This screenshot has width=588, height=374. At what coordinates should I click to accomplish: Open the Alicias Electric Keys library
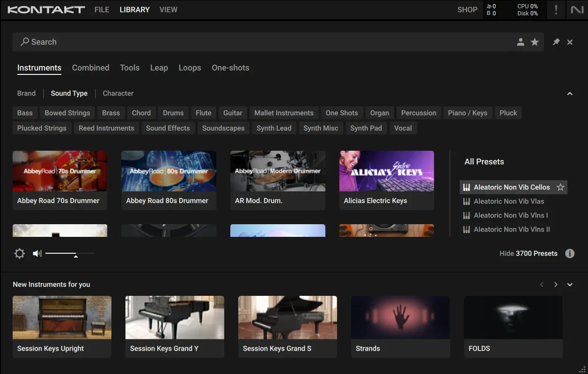(x=387, y=180)
